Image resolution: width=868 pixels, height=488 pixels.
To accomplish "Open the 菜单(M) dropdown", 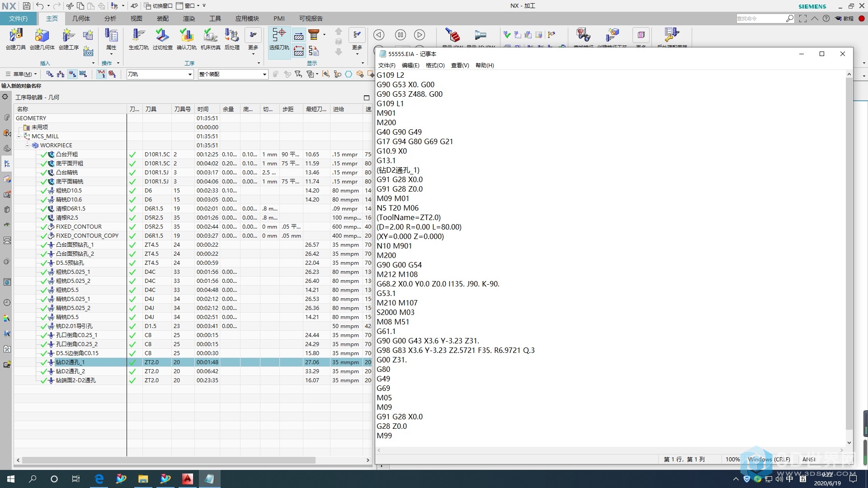I will (x=21, y=74).
